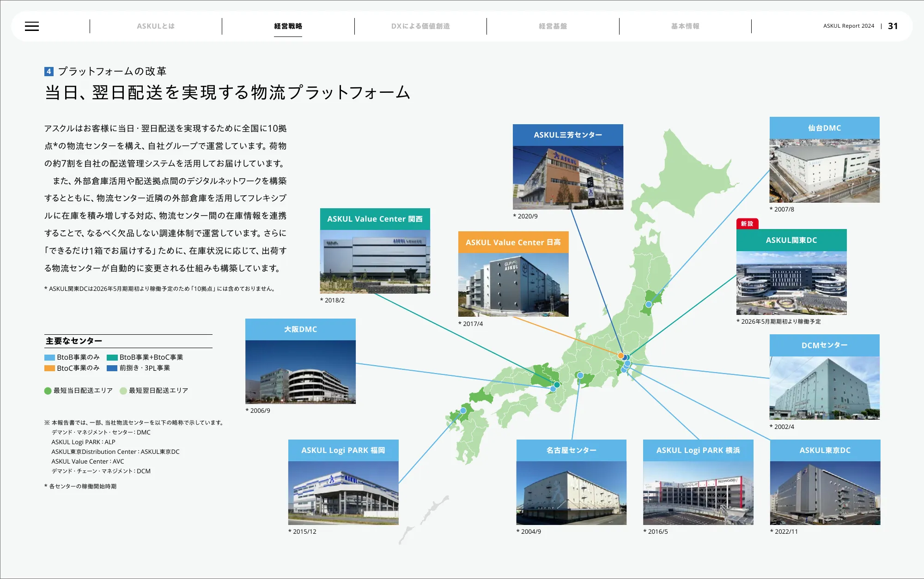Click the light blue BtoB事業のみ swatch
Image resolution: width=924 pixels, height=579 pixels.
pos(49,357)
